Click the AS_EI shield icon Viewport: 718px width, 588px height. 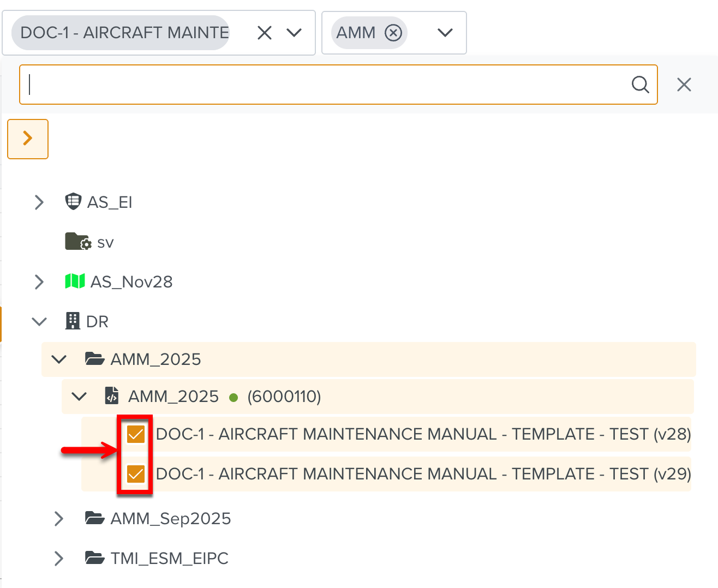point(73,202)
